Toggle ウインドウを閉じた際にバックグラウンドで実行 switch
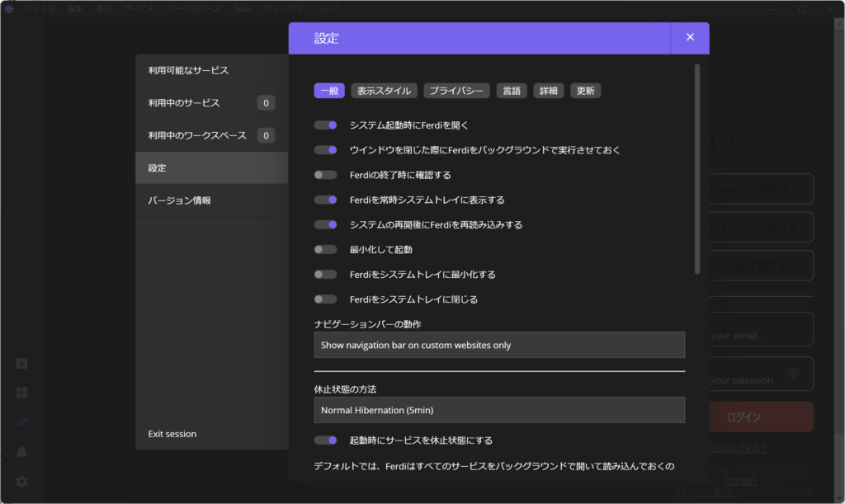The image size is (845, 504). coord(325,149)
